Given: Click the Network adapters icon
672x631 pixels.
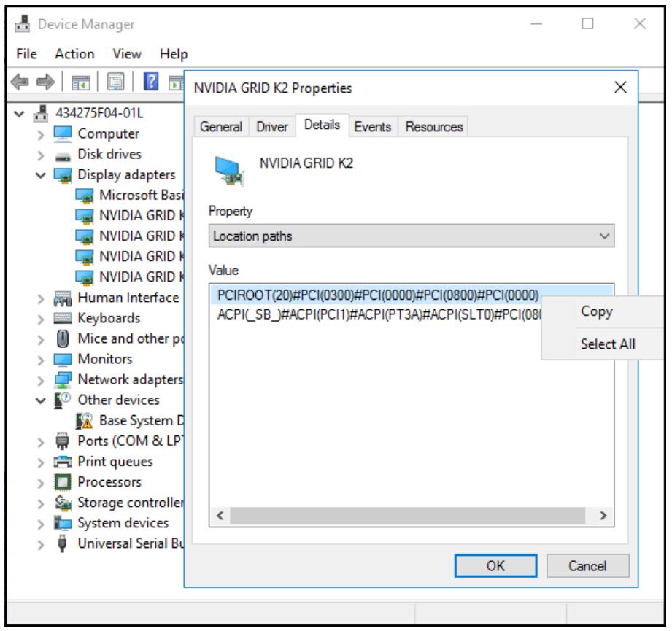Looking at the screenshot, I should [63, 379].
